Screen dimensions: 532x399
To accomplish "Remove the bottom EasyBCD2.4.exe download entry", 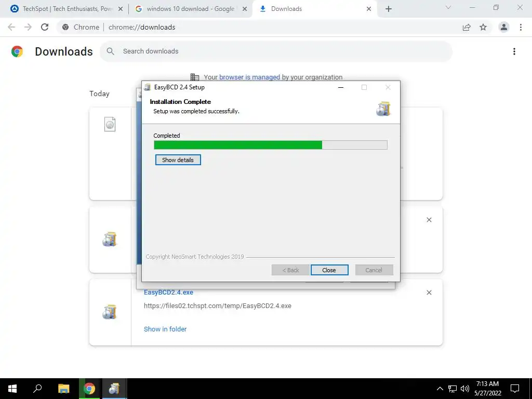I will coord(429,292).
